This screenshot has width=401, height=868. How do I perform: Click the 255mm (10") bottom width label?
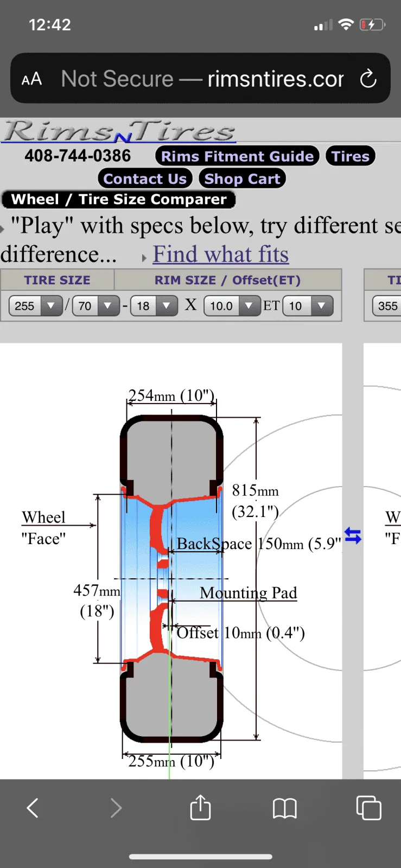coord(171,761)
